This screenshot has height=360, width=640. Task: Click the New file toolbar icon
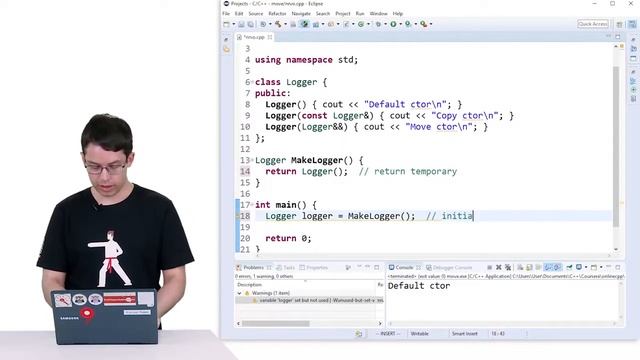coord(226,24)
